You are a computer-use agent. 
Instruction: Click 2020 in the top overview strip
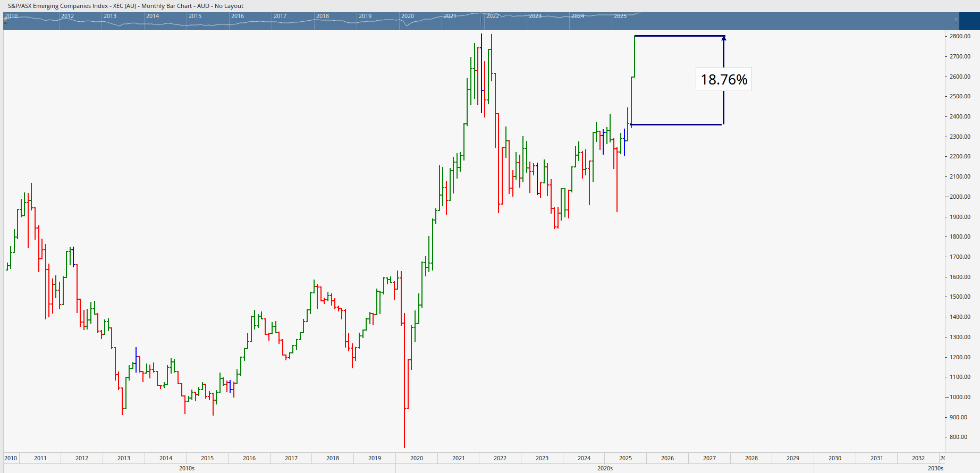(408, 16)
